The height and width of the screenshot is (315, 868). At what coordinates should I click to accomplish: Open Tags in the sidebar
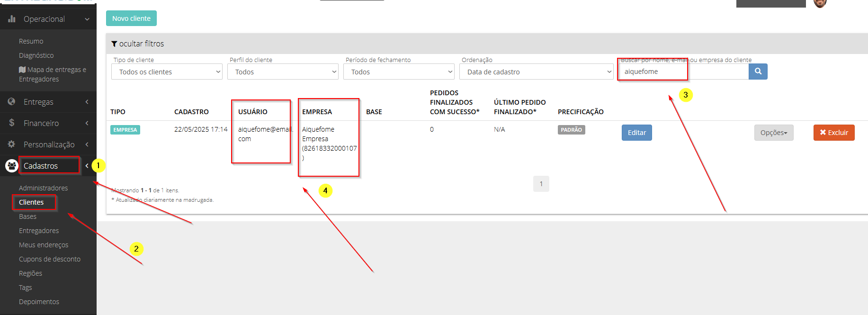point(26,288)
